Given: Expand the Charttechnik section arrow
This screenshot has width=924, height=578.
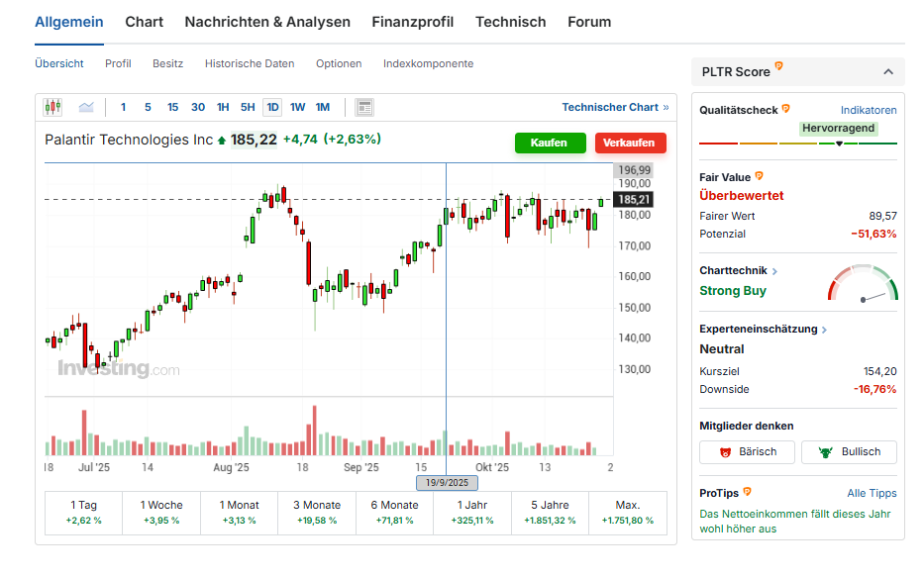Looking at the screenshot, I should click(x=774, y=271).
